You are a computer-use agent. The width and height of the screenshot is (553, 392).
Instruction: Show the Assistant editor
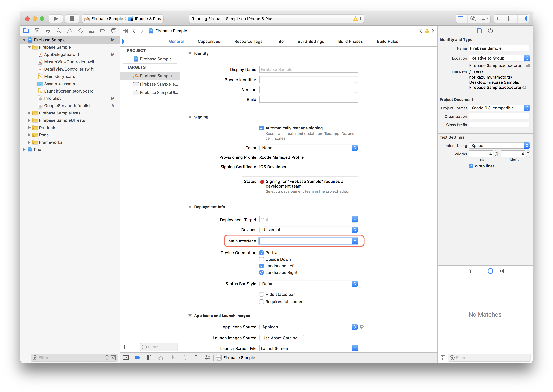[473, 19]
